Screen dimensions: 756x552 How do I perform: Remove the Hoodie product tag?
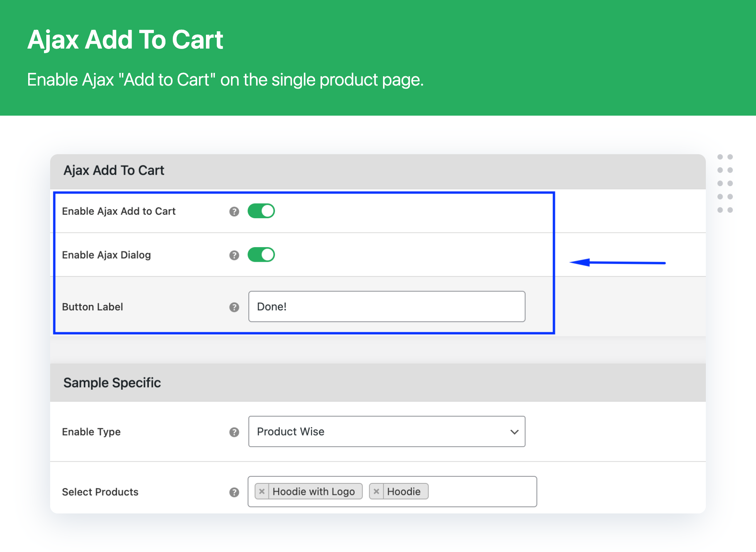(x=376, y=491)
